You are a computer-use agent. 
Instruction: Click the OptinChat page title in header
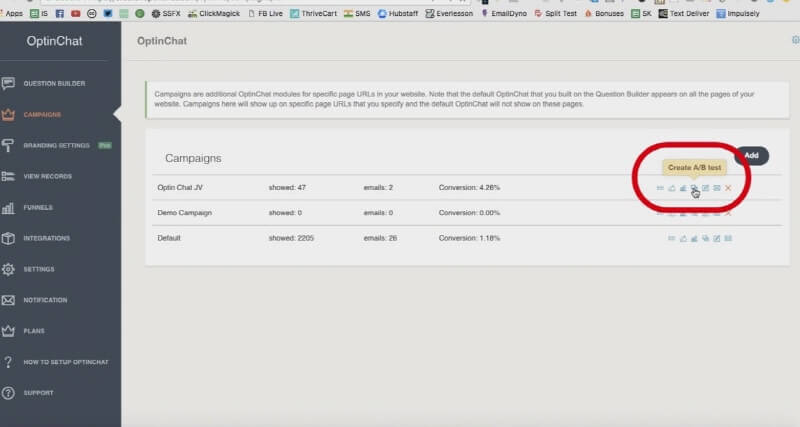162,41
